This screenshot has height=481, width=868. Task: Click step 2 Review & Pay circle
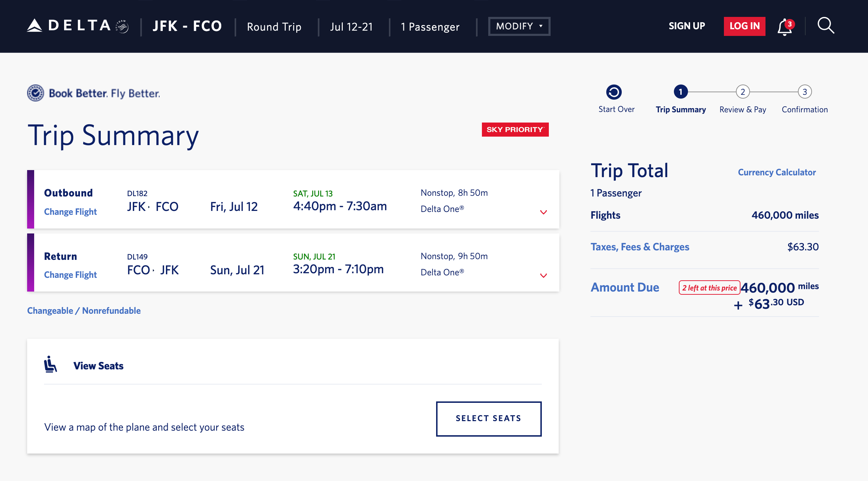pyautogui.click(x=742, y=92)
